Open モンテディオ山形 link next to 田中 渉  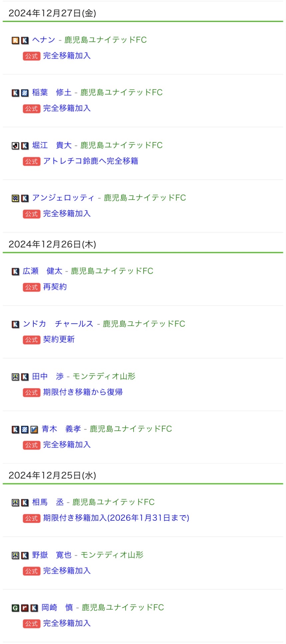pyautogui.click(x=104, y=376)
